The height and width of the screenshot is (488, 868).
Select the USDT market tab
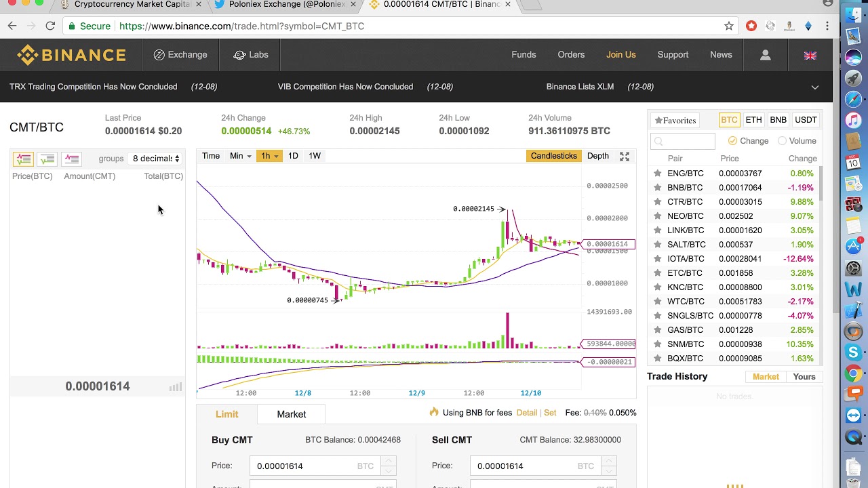806,120
